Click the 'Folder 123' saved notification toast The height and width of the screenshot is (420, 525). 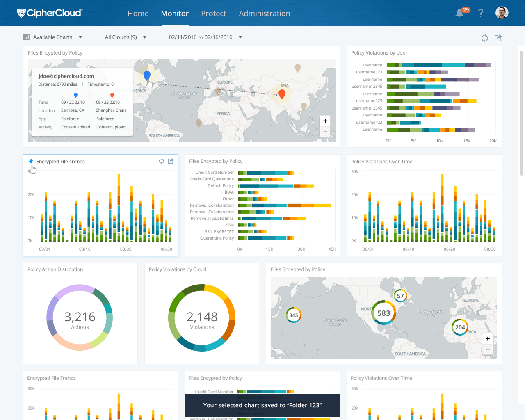(x=262, y=405)
